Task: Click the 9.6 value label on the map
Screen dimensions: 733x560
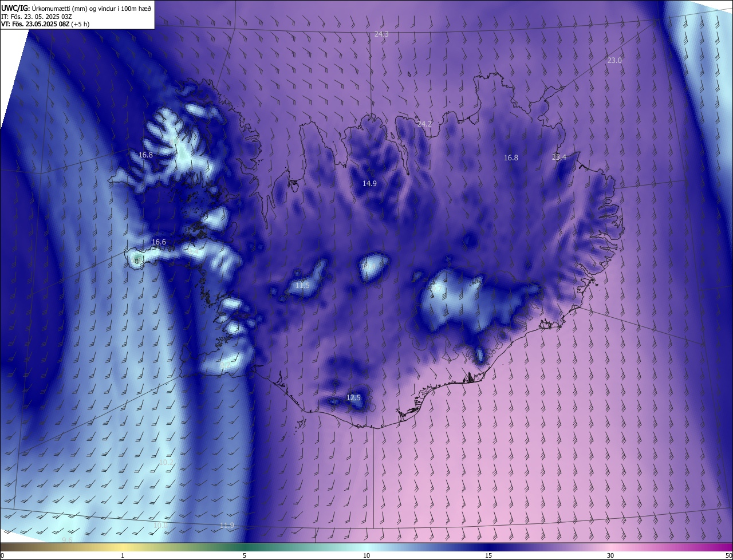Action: 67,540
